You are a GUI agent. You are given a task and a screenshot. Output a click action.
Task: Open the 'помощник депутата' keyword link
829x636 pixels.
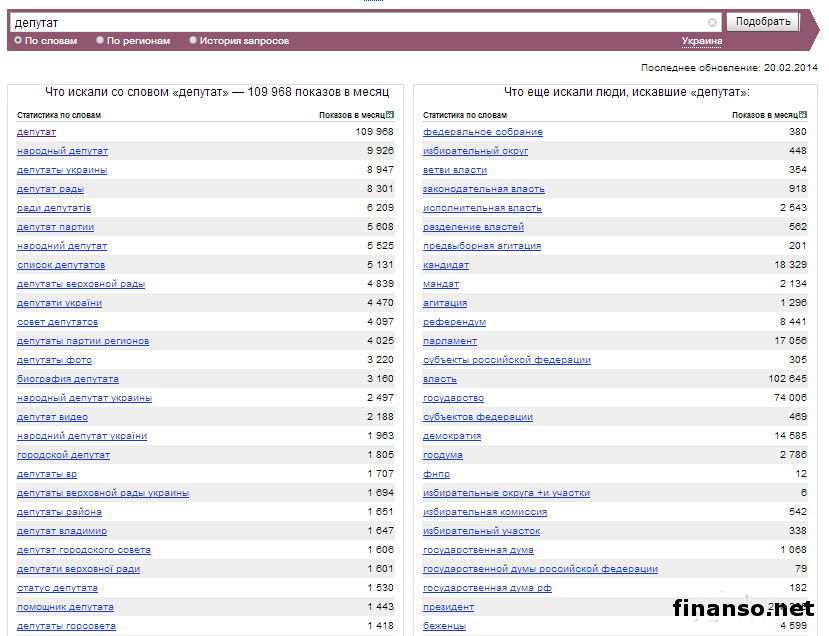click(65, 607)
